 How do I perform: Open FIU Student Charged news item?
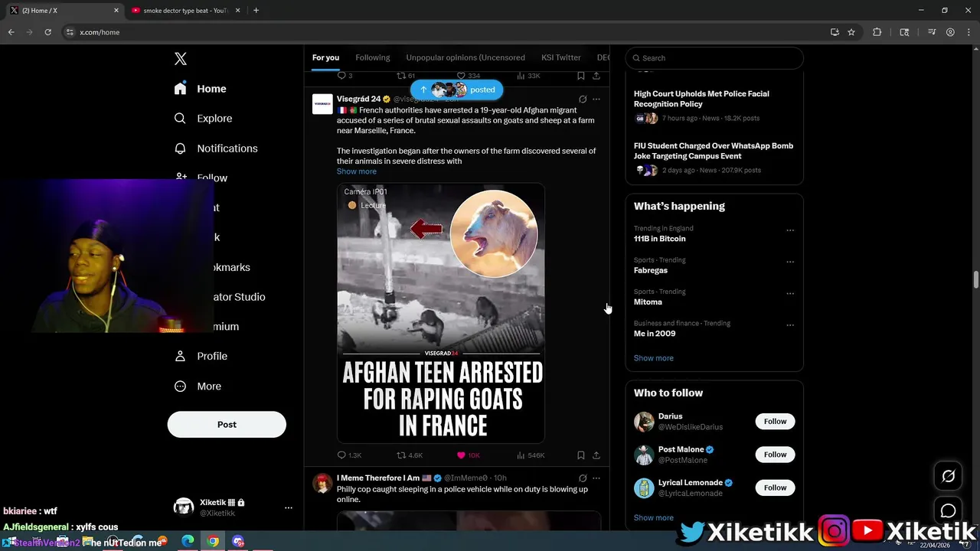coord(714,158)
